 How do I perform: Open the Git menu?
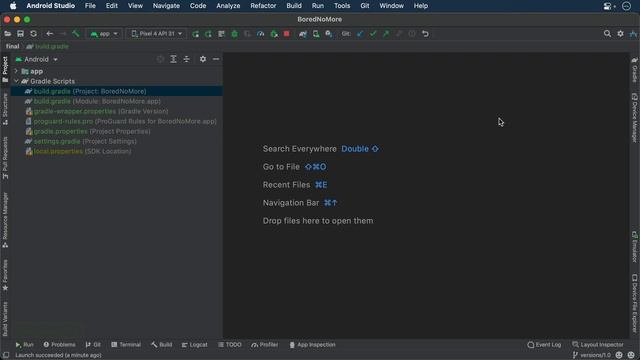365,6
